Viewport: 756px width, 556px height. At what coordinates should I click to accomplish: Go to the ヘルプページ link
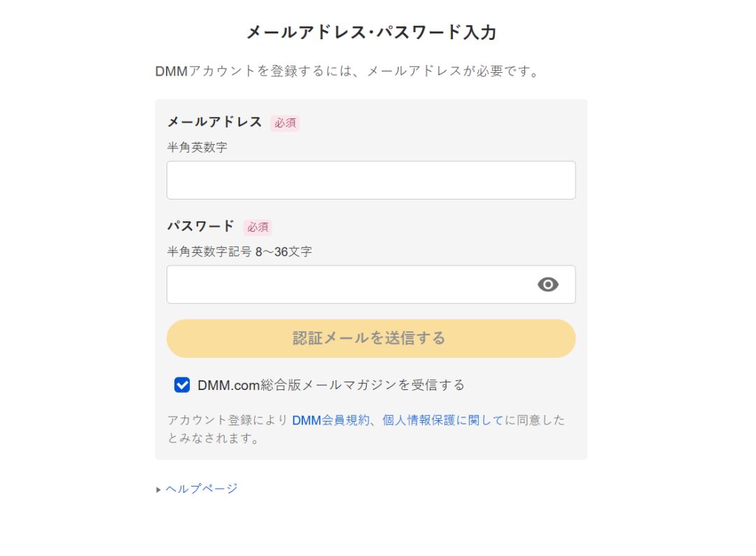202,489
